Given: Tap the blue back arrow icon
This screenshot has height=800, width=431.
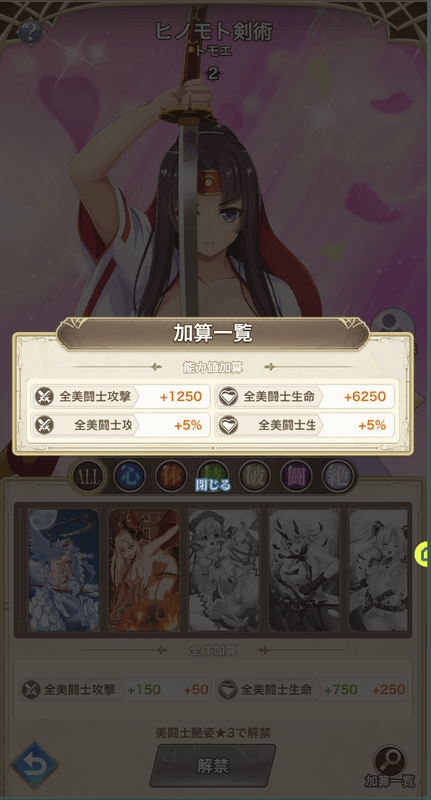Looking at the screenshot, I should tap(35, 765).
